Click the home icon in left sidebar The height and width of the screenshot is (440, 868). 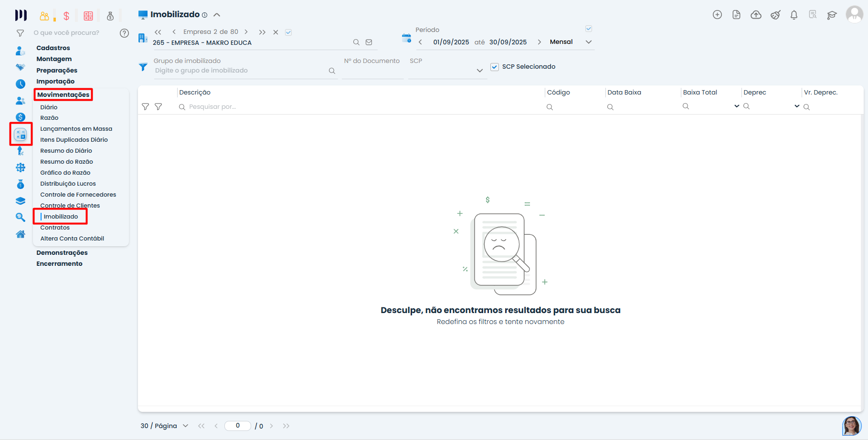click(x=20, y=234)
